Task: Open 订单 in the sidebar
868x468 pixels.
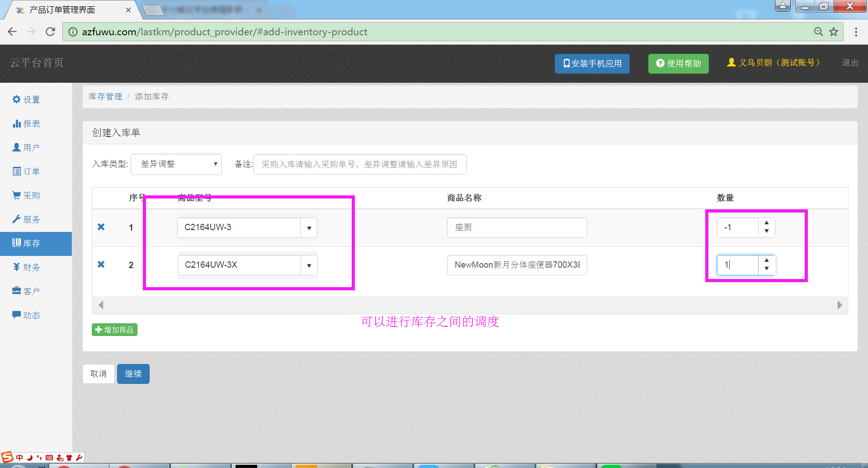Action: 26,171
